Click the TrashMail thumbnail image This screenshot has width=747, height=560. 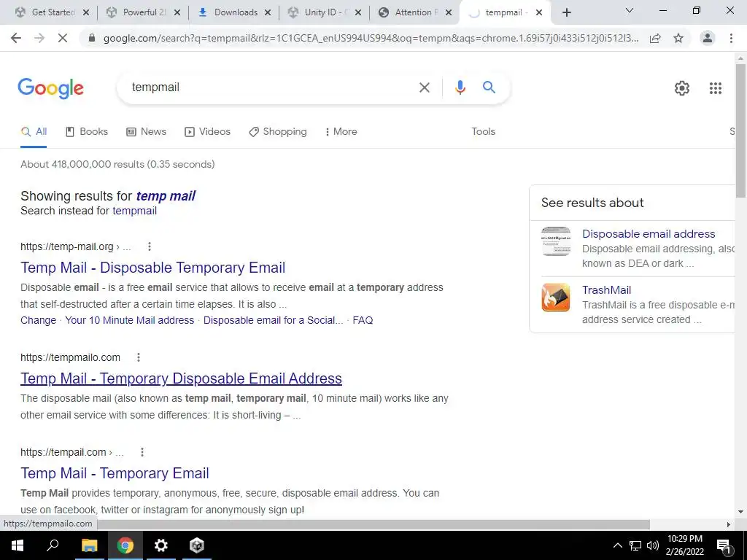tap(555, 297)
